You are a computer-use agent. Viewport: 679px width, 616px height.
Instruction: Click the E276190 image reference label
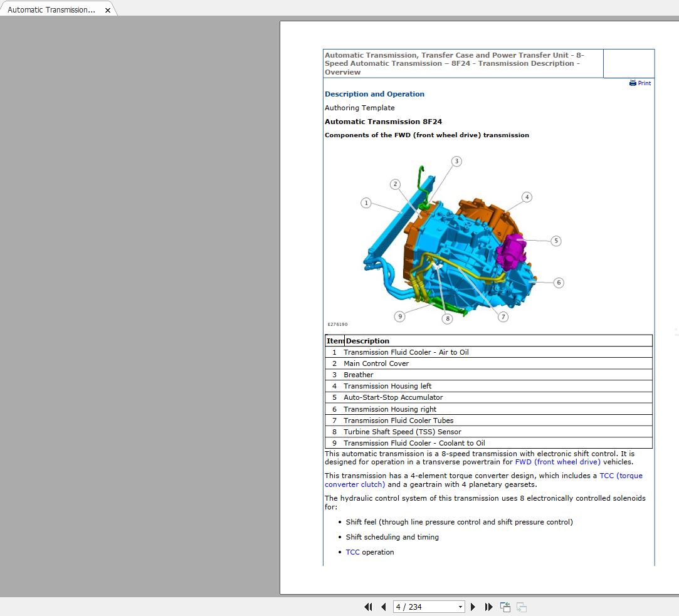(337, 324)
